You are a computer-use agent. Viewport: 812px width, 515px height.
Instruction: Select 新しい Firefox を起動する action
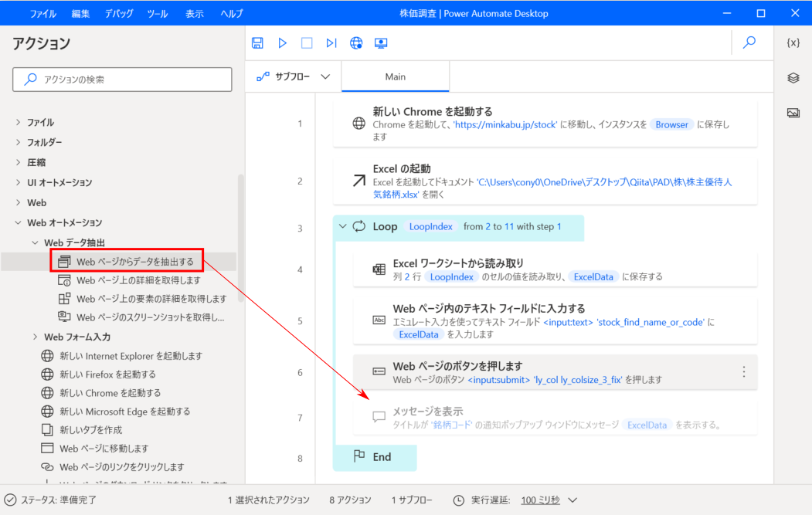point(98,374)
